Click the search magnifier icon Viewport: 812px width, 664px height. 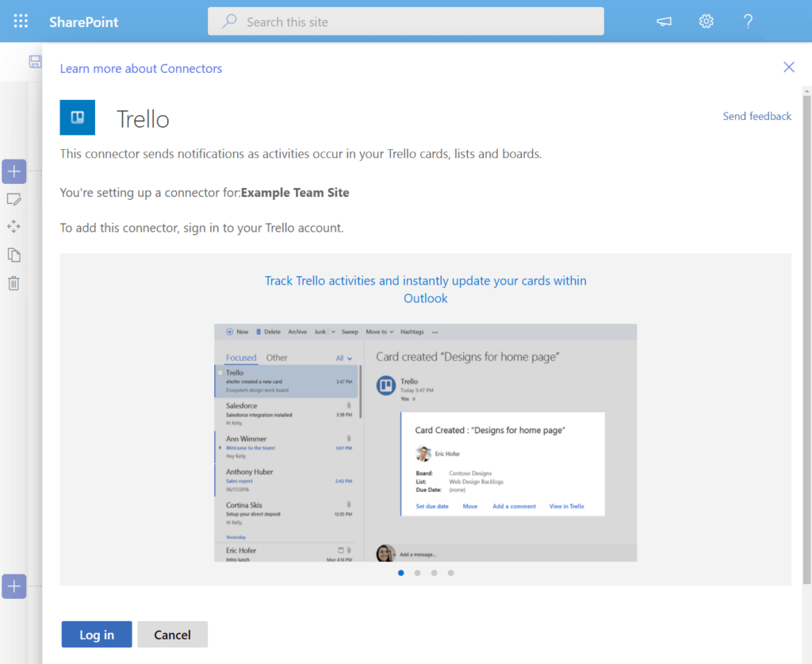tap(229, 21)
